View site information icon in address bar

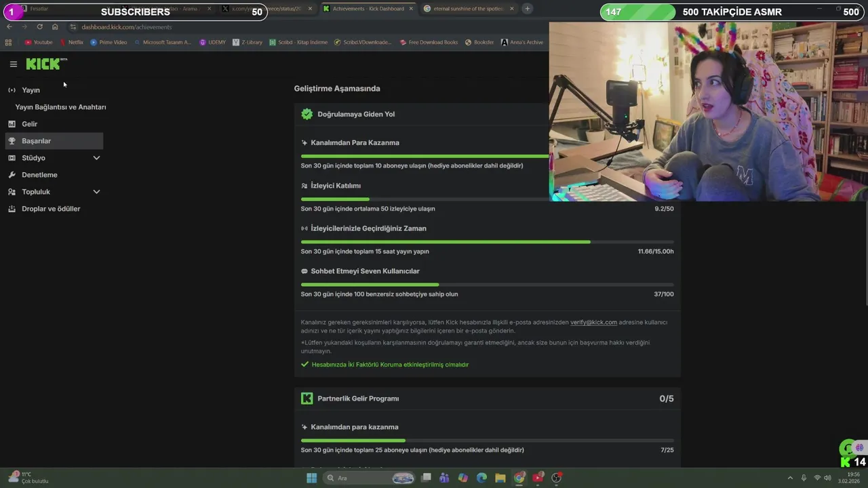pos(73,26)
